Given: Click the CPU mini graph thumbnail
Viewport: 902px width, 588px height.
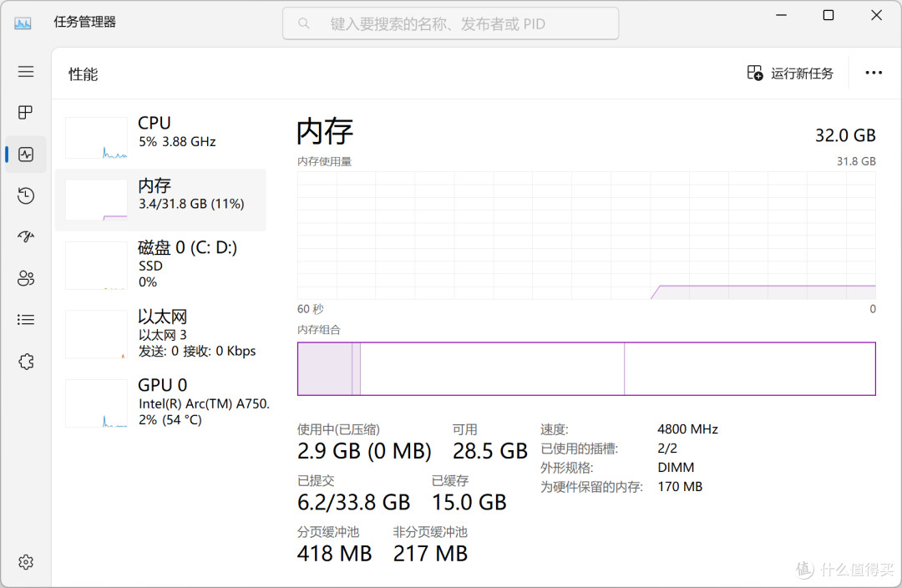Looking at the screenshot, I should point(96,138).
